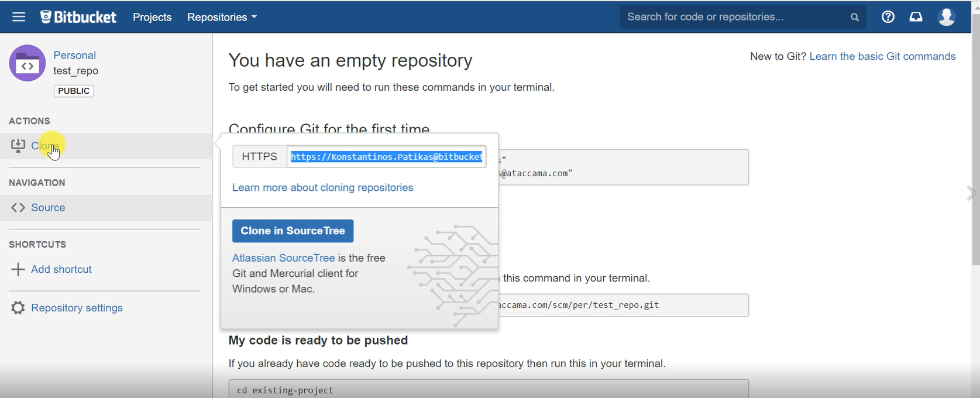Open Learn more about cloning repositories link
980x398 pixels.
322,188
